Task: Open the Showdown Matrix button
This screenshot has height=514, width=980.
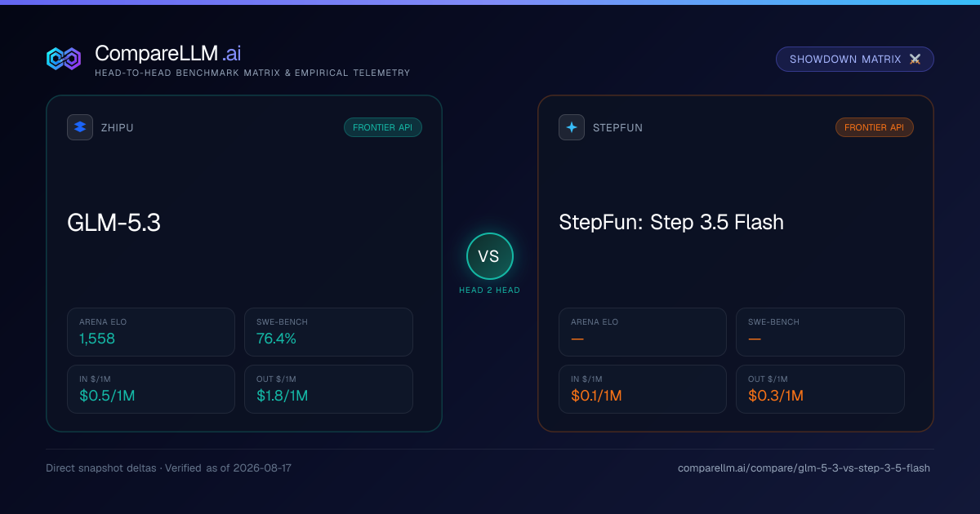Action: (x=855, y=60)
